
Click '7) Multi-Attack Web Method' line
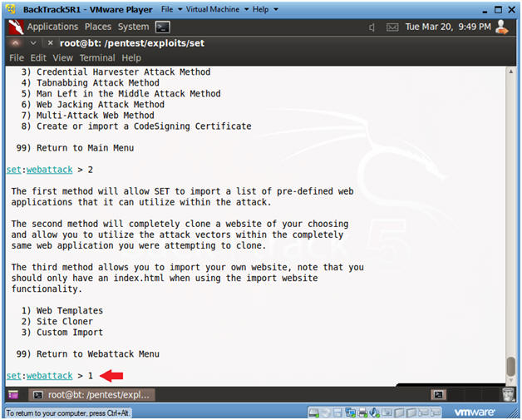[x=88, y=116]
